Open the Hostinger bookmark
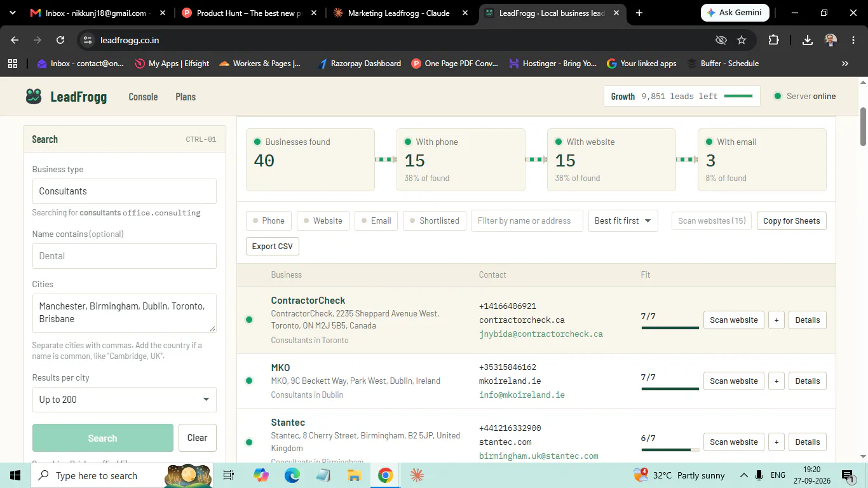 tap(553, 64)
